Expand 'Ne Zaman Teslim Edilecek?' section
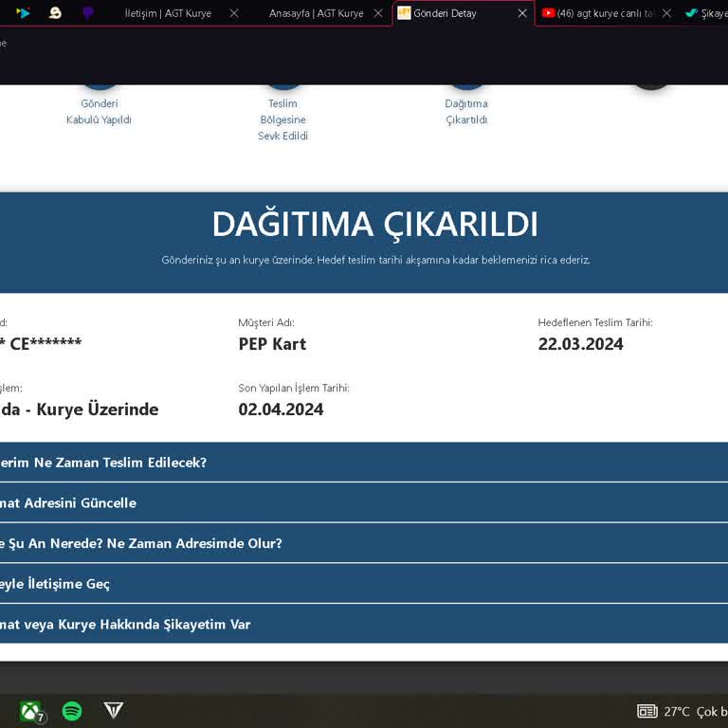The width and height of the screenshot is (728, 728). pos(364,463)
